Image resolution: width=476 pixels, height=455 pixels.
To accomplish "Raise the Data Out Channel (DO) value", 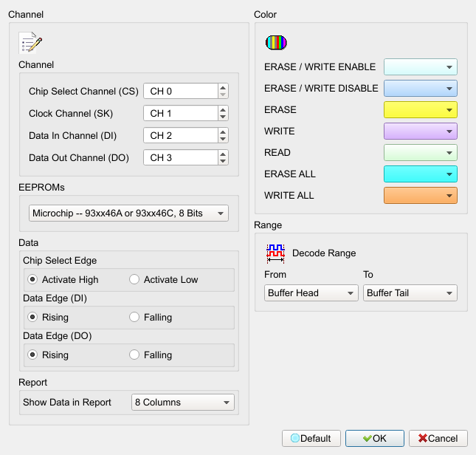I will pos(223,154).
